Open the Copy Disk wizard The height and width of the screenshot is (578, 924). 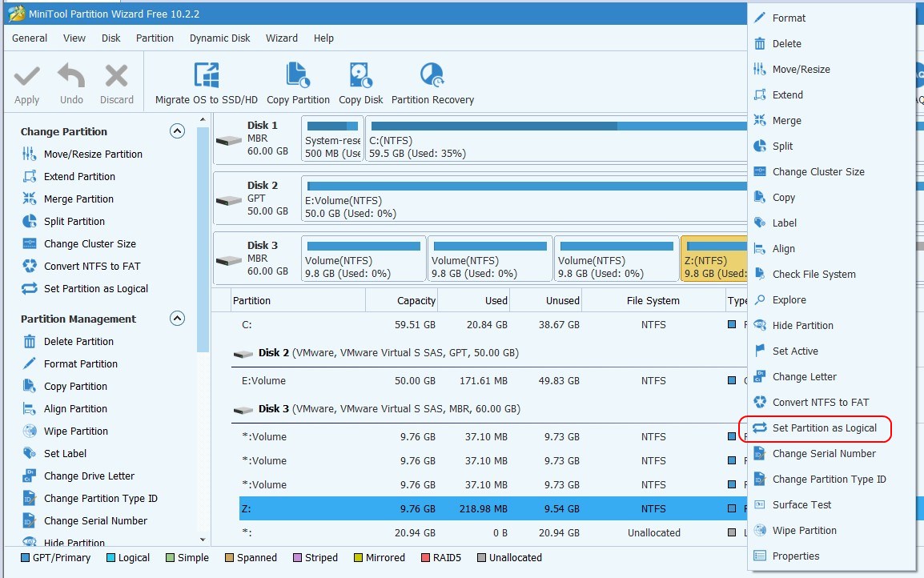[x=360, y=84]
